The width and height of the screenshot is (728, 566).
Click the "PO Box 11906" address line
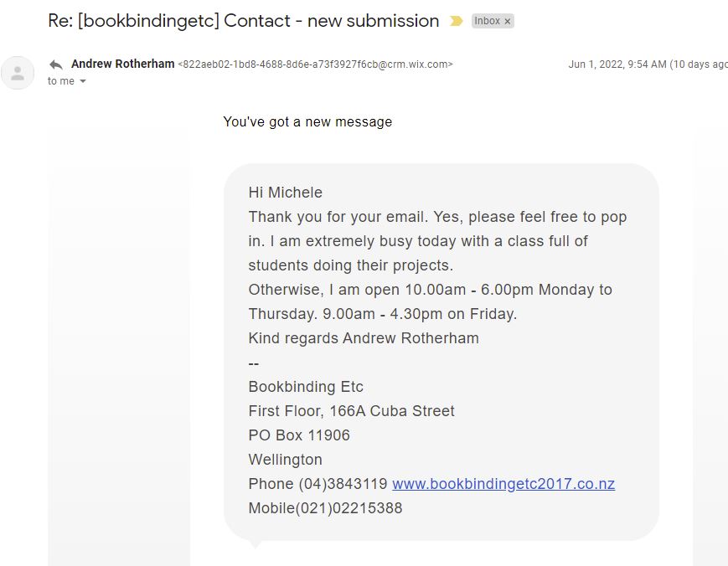coord(299,435)
